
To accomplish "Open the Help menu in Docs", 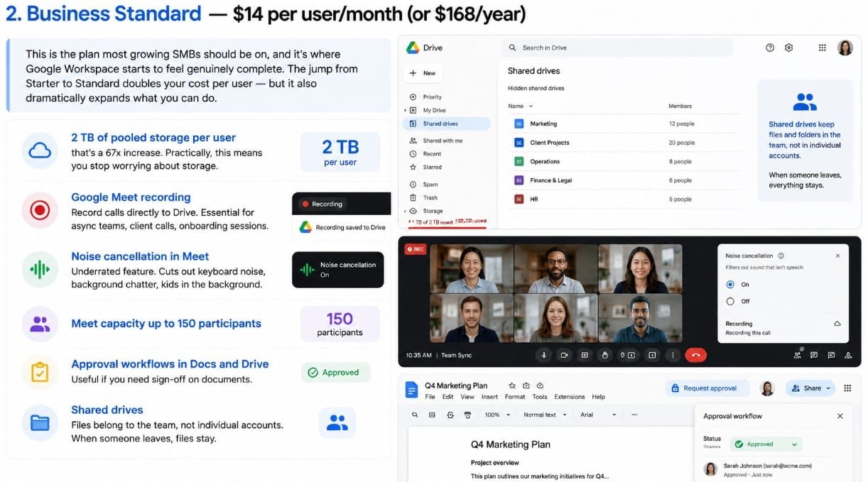I will point(599,397).
